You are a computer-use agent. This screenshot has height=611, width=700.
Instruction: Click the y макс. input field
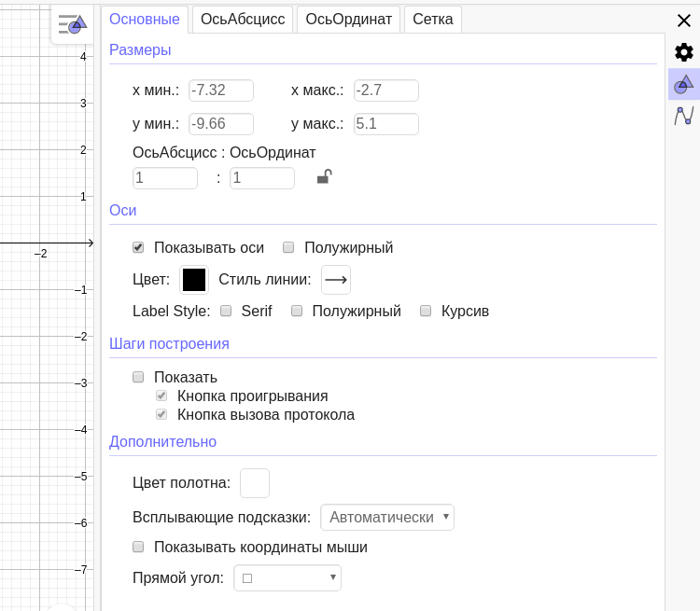point(386,124)
